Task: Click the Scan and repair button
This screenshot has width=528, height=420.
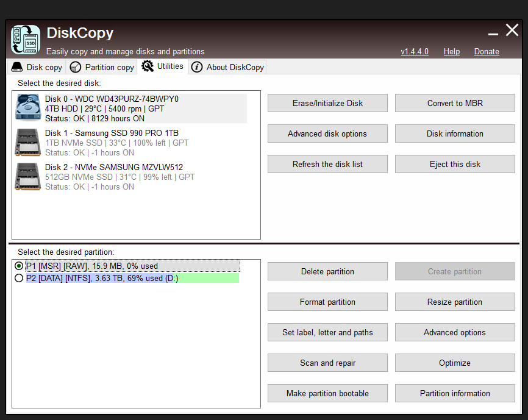Action: [x=327, y=363]
